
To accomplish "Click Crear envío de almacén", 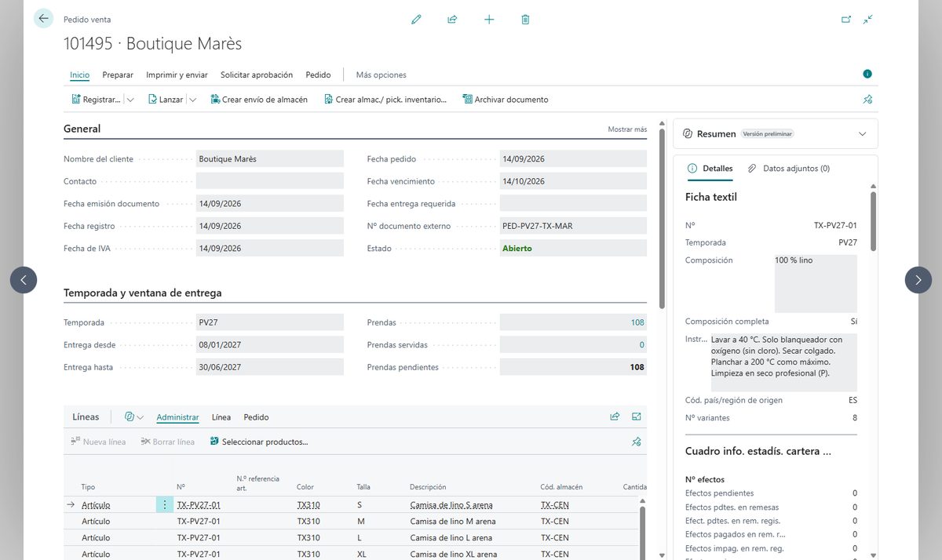I will click(259, 100).
